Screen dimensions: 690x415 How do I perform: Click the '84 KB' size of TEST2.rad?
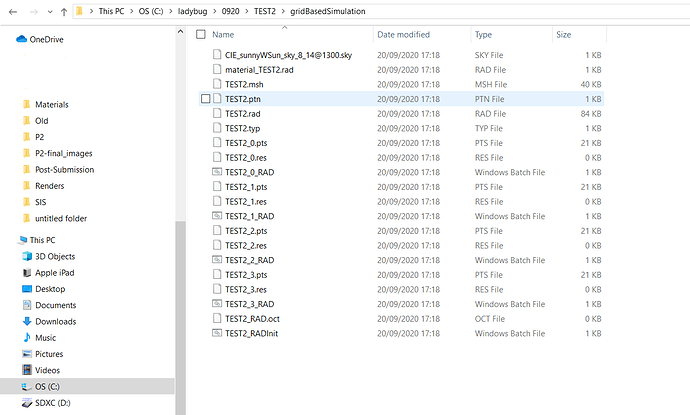point(591,114)
